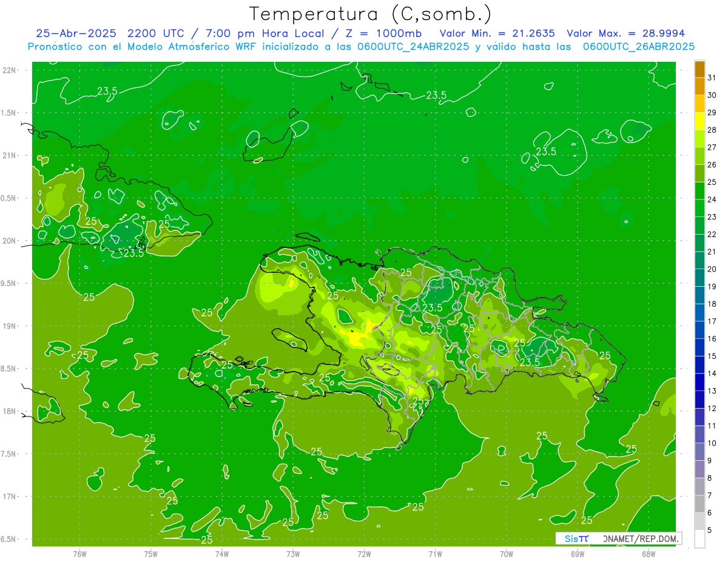Click the '76W' longitude label
The image size is (728, 562).
(79, 554)
